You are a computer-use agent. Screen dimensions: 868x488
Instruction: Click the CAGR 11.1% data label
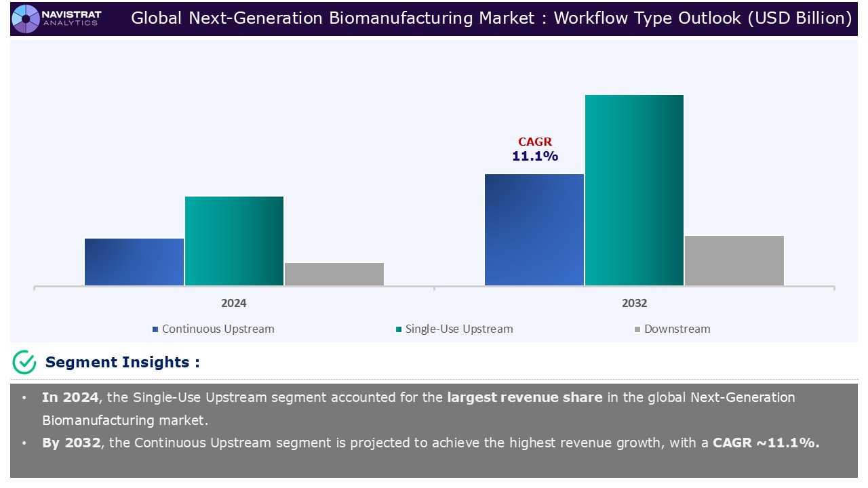coord(535,150)
